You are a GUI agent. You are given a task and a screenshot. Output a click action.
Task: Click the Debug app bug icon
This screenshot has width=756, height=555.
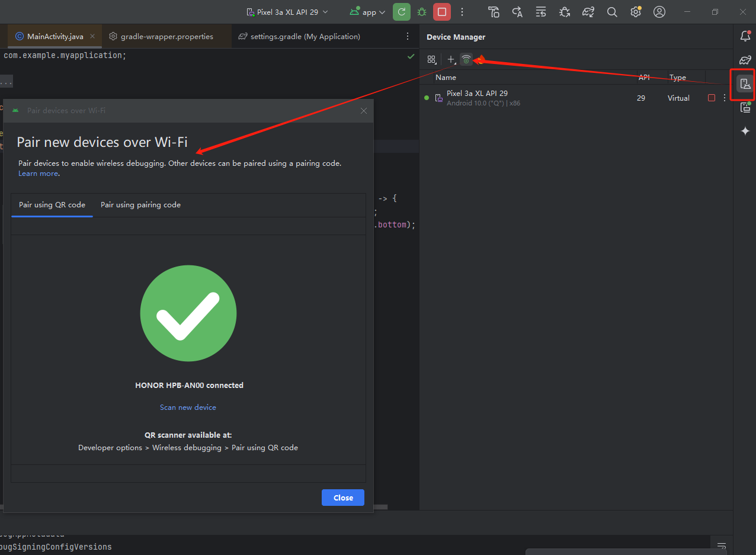(x=422, y=12)
